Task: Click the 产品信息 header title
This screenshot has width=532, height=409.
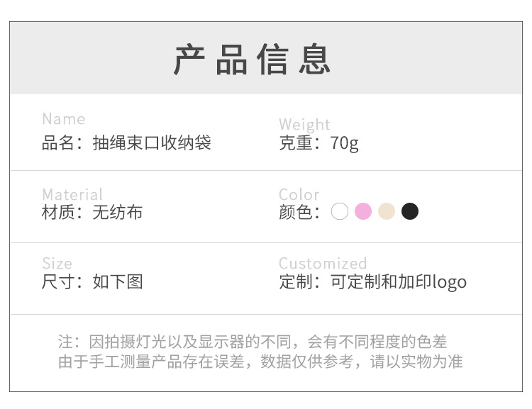Action: (253, 60)
